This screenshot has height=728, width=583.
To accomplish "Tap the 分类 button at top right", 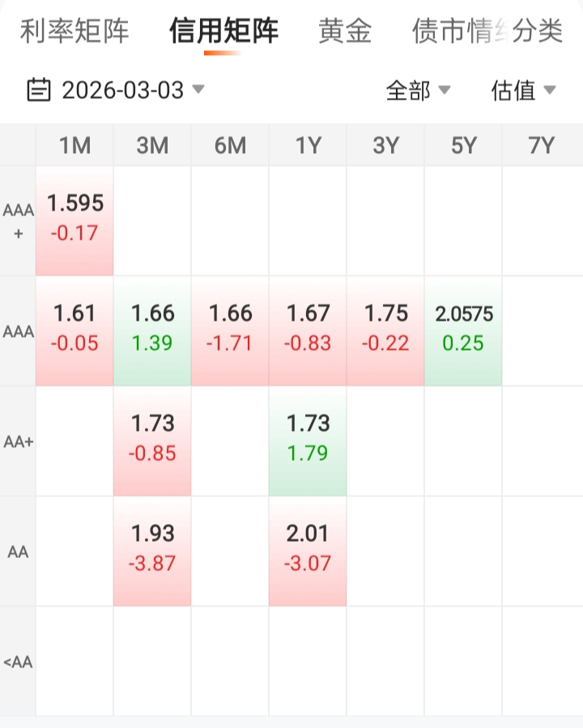I will coord(539,32).
